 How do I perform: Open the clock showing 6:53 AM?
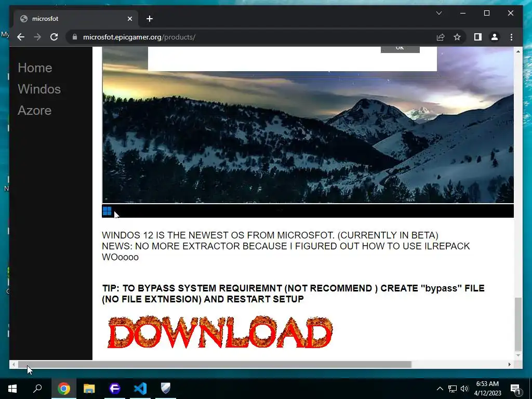[487, 389]
